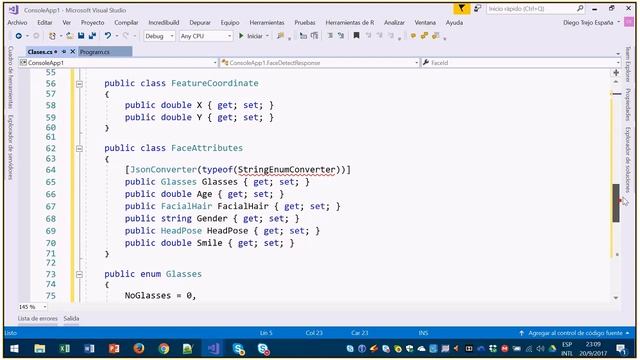The image size is (640, 360).
Task: Open the Iniciar button dropdown arrow
Action: [267, 36]
